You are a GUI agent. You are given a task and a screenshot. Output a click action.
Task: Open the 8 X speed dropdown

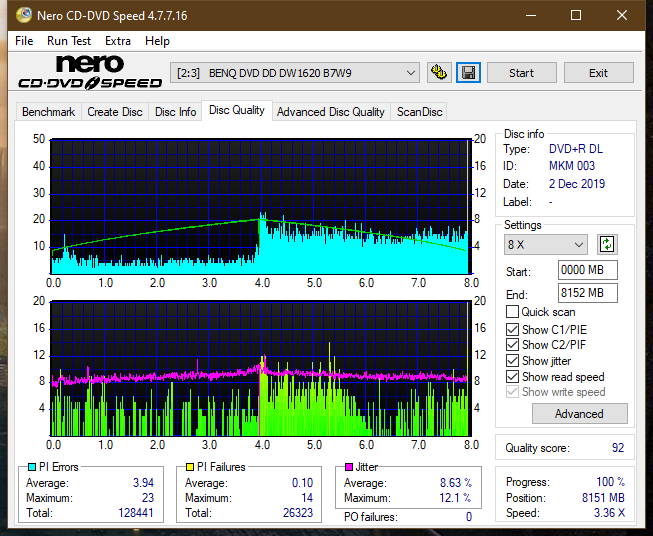(x=546, y=244)
